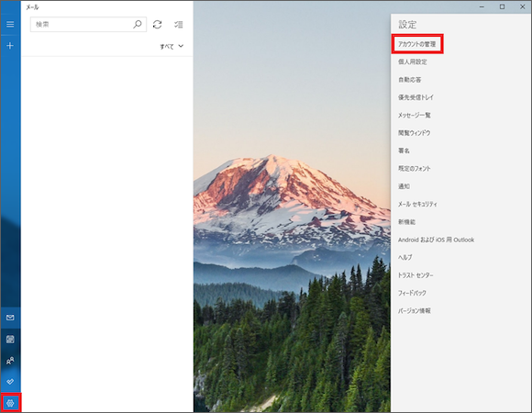The height and width of the screenshot is (413, 532).
Task: Select 既定のフォント option
Action: click(x=415, y=168)
